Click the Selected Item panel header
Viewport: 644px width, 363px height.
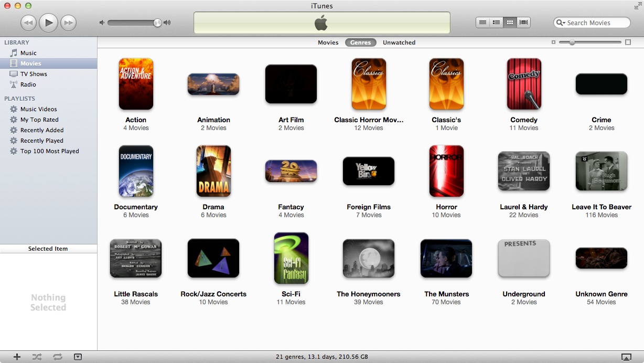tap(48, 249)
